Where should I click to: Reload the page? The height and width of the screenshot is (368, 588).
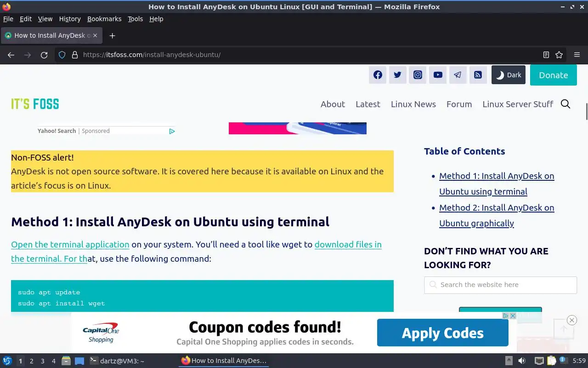coord(44,55)
